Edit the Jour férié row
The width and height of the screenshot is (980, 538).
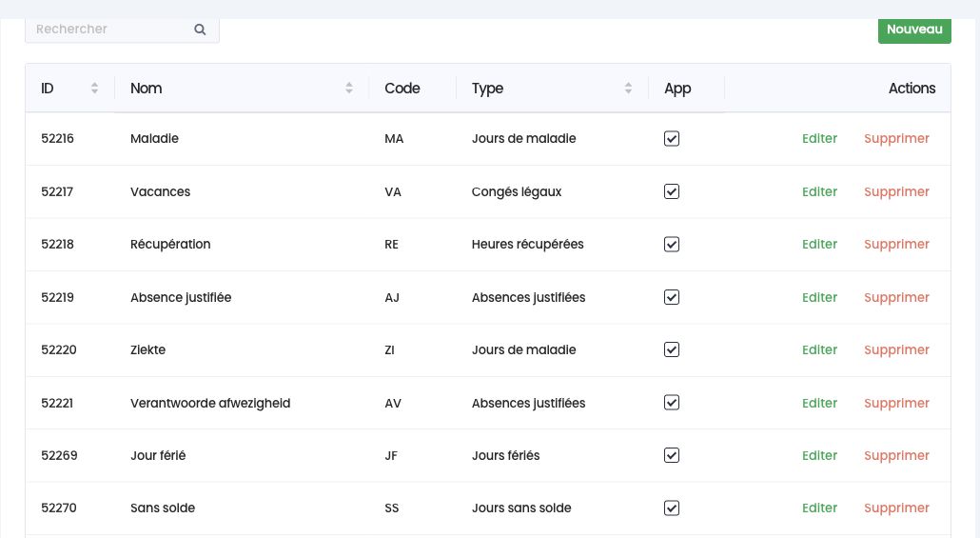coord(819,455)
